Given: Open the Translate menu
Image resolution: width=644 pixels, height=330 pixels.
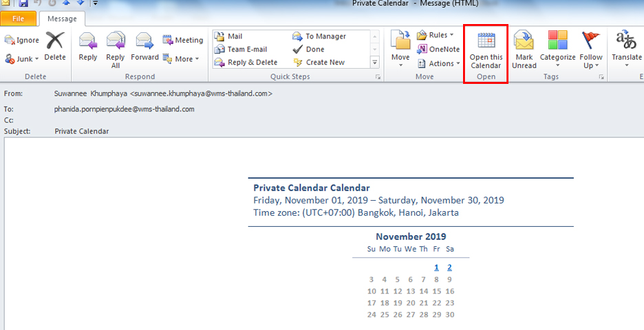Looking at the screenshot, I should (627, 49).
